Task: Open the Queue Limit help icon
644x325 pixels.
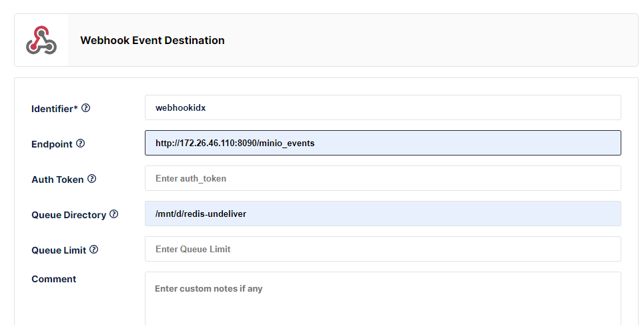Action: pyautogui.click(x=94, y=250)
